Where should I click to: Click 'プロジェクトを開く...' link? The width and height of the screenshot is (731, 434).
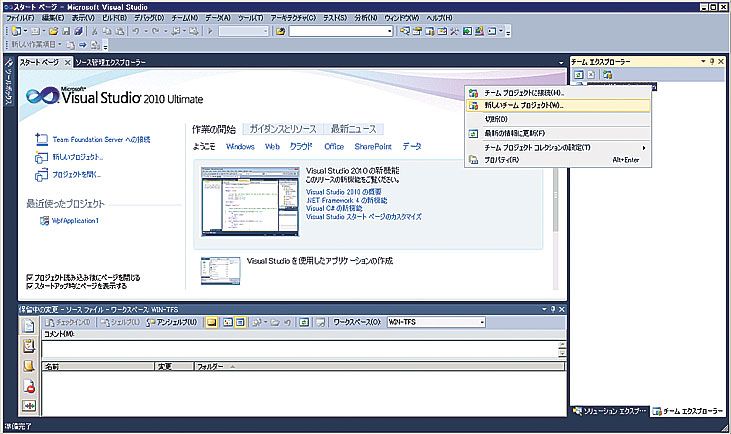[76, 175]
